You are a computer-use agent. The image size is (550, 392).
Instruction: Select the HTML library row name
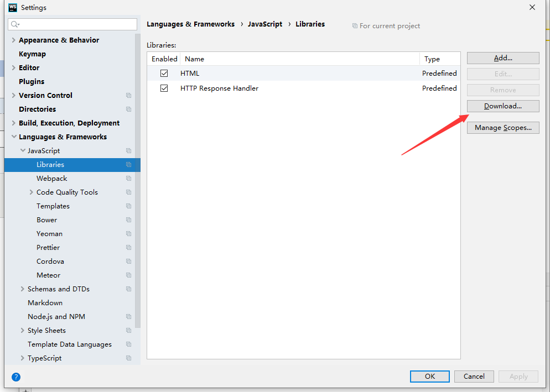tap(190, 74)
